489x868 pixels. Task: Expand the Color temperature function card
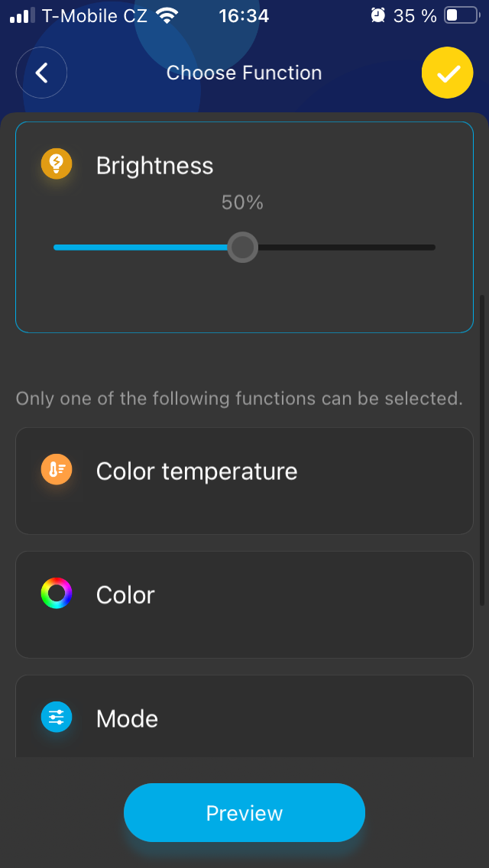coord(244,481)
